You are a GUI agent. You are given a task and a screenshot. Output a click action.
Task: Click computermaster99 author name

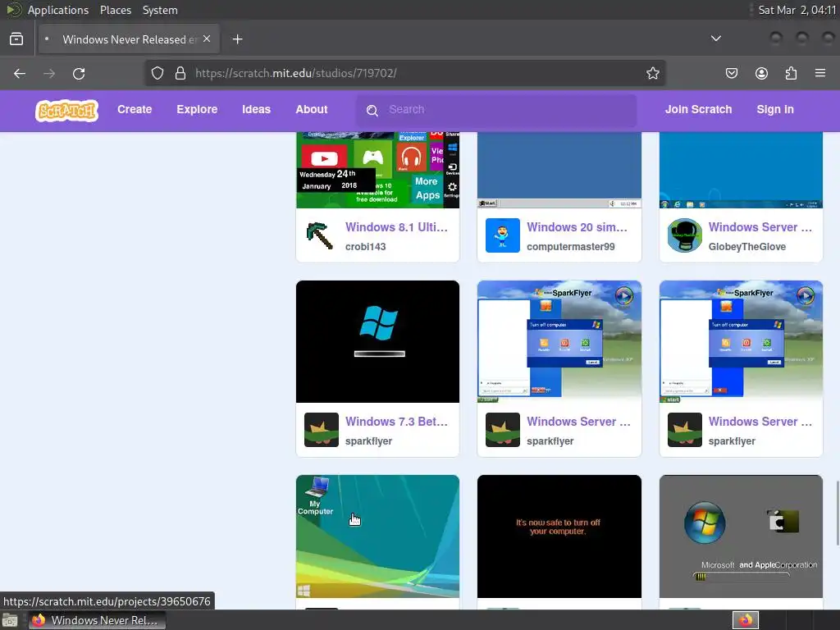coord(571,246)
